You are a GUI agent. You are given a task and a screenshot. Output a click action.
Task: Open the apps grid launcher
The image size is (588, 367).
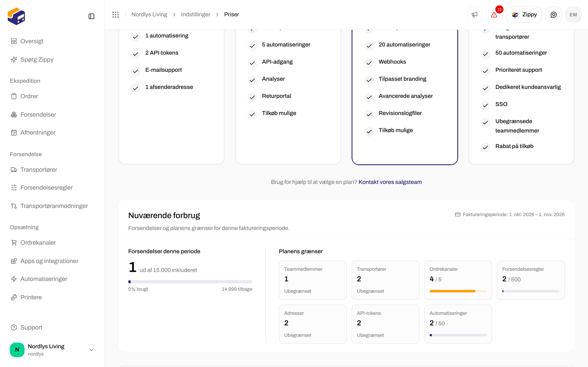coord(116,14)
